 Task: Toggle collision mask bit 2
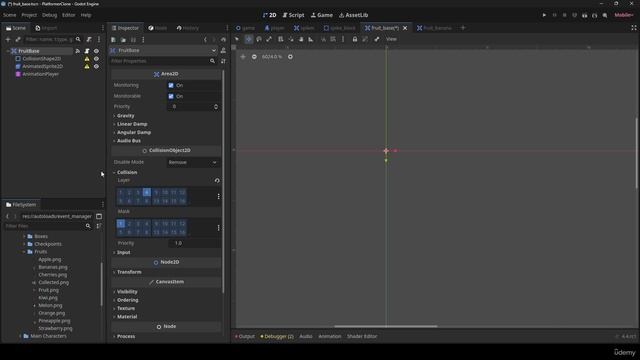click(129, 224)
